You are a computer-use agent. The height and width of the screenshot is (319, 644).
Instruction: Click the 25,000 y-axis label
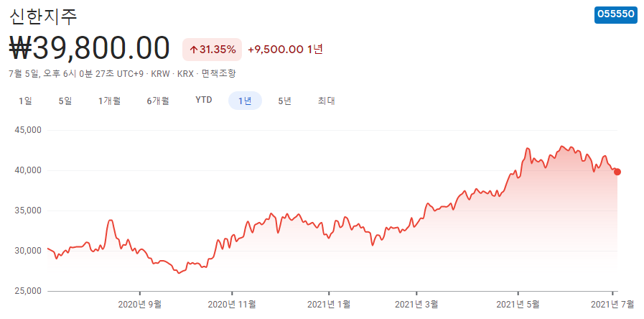tap(29, 291)
